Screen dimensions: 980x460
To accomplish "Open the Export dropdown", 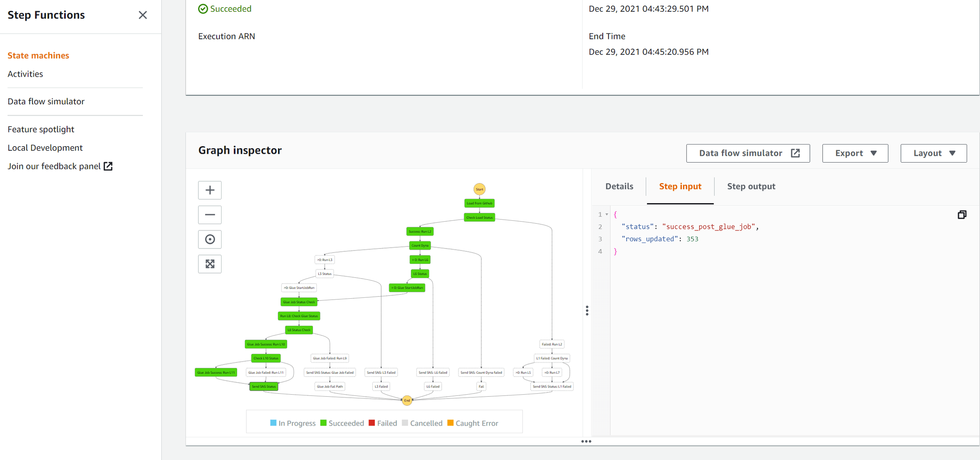I will point(855,153).
